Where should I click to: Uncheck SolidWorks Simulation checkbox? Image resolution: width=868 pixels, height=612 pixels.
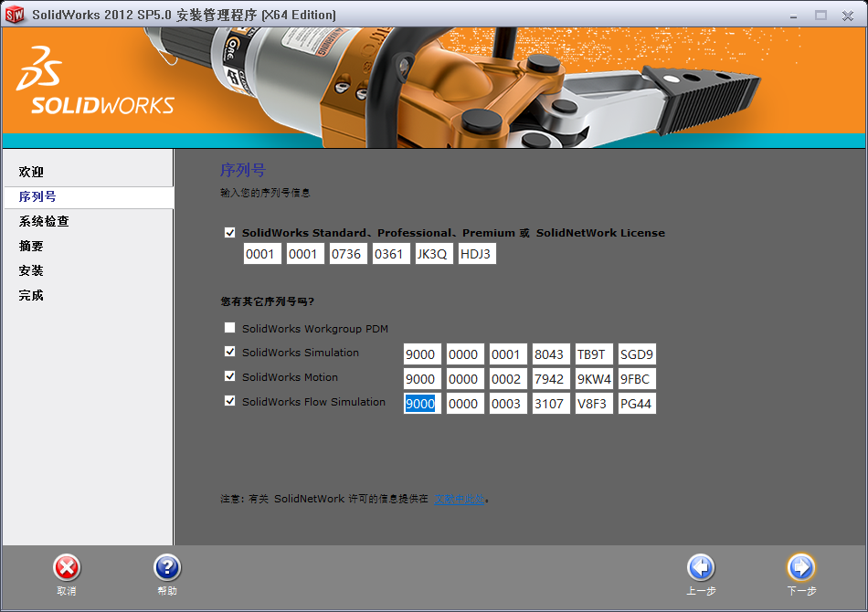click(x=229, y=352)
